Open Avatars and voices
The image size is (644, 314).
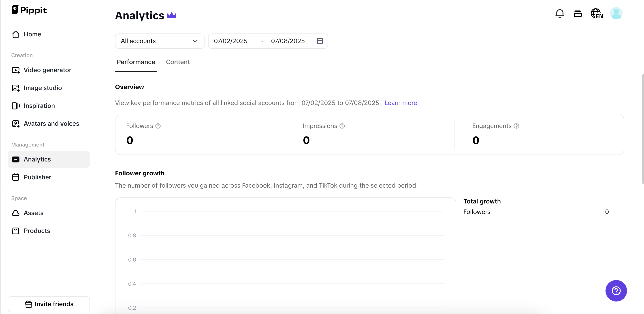pos(51,124)
